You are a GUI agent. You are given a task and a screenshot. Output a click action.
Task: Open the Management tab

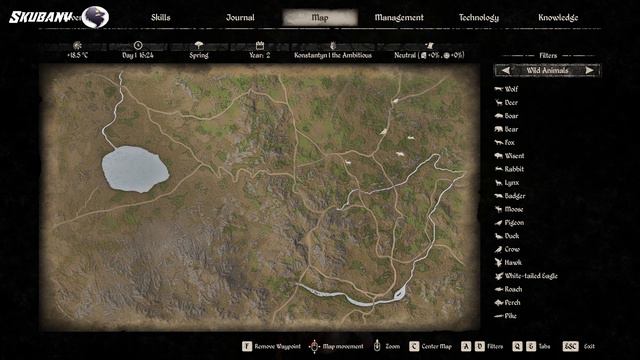click(399, 18)
